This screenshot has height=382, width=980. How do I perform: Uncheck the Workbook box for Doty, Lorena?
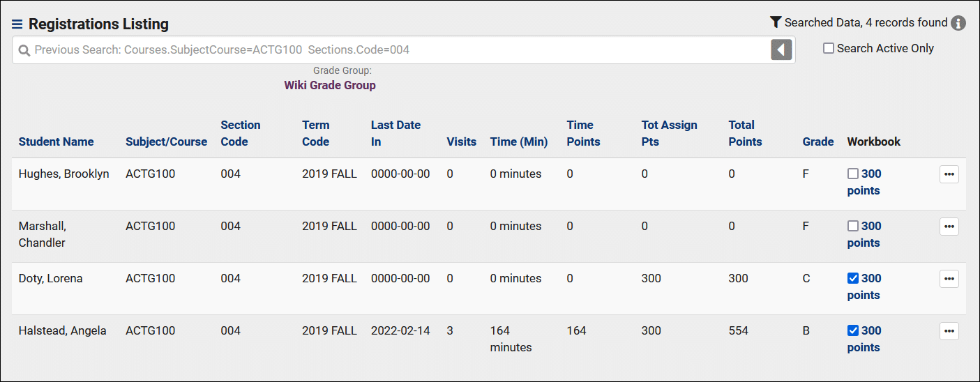tap(852, 279)
